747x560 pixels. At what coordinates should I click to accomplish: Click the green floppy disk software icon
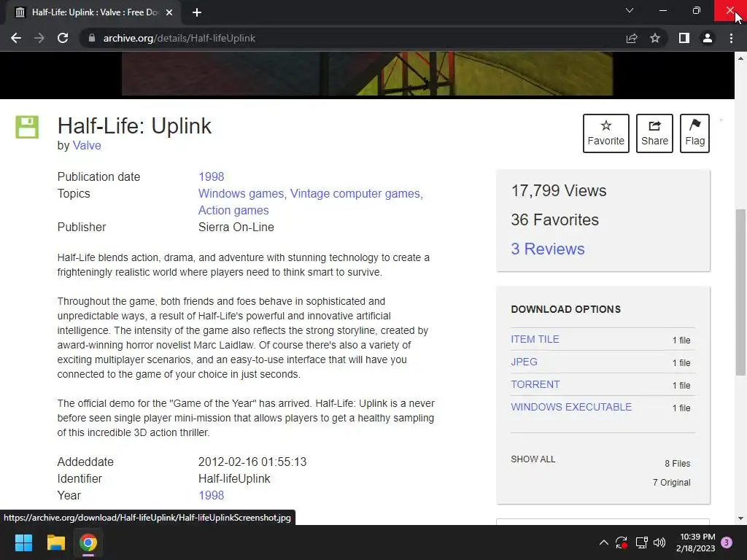point(27,127)
